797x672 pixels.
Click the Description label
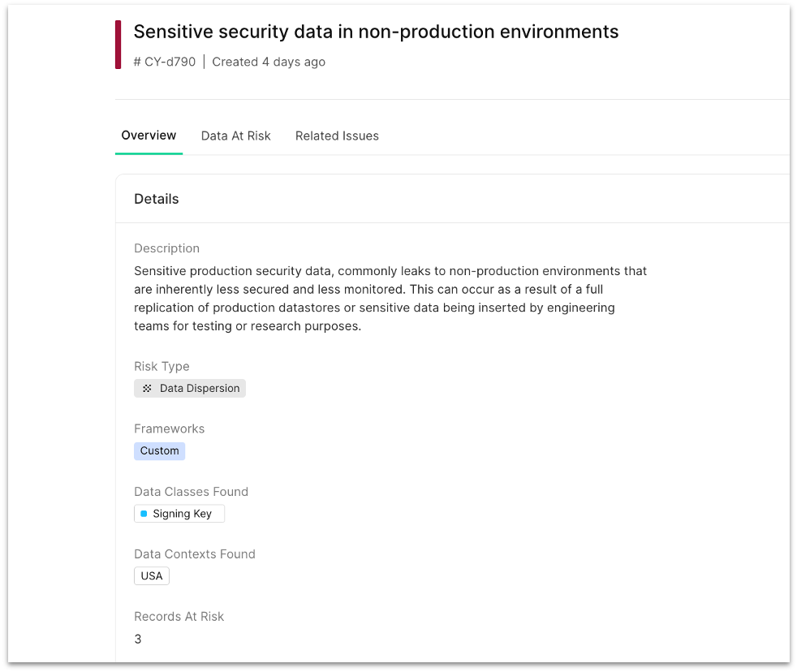[x=166, y=248]
